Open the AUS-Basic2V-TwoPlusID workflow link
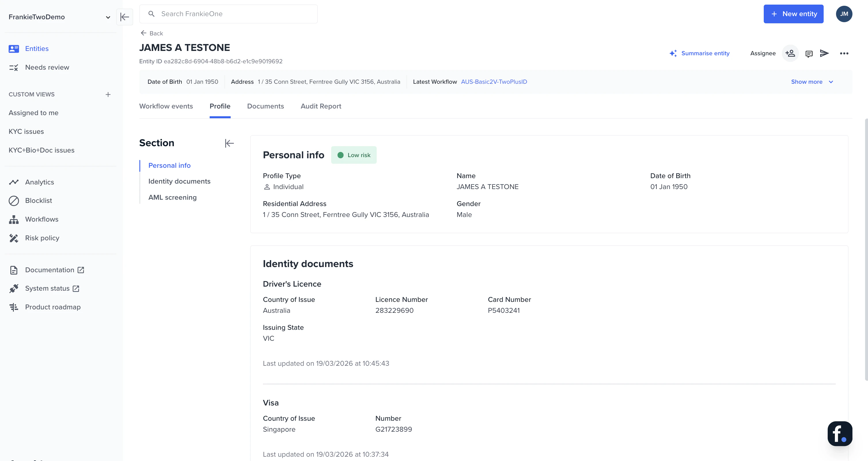868x461 pixels. (x=494, y=82)
